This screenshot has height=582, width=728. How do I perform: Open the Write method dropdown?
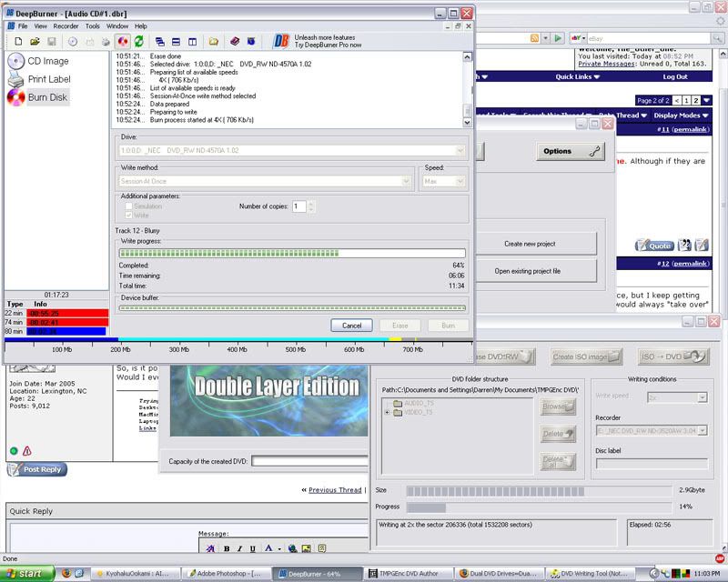(406, 181)
